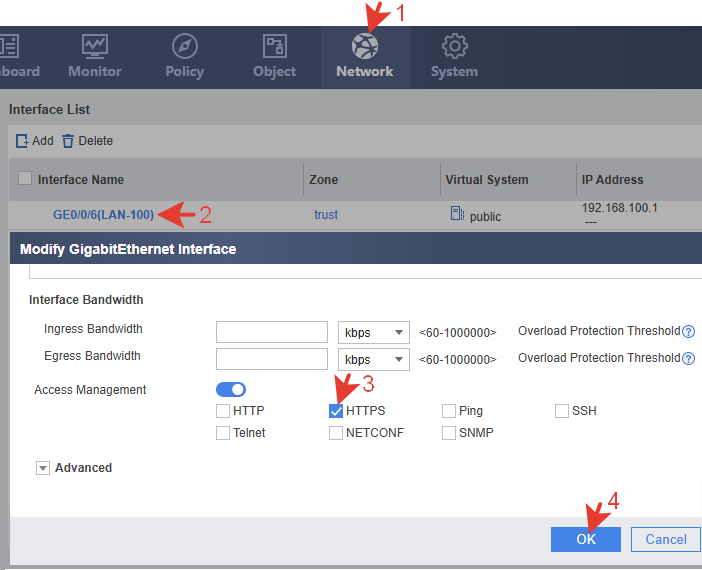Click the Delete trash icon
The width and height of the screenshot is (702, 570).
pos(68,141)
